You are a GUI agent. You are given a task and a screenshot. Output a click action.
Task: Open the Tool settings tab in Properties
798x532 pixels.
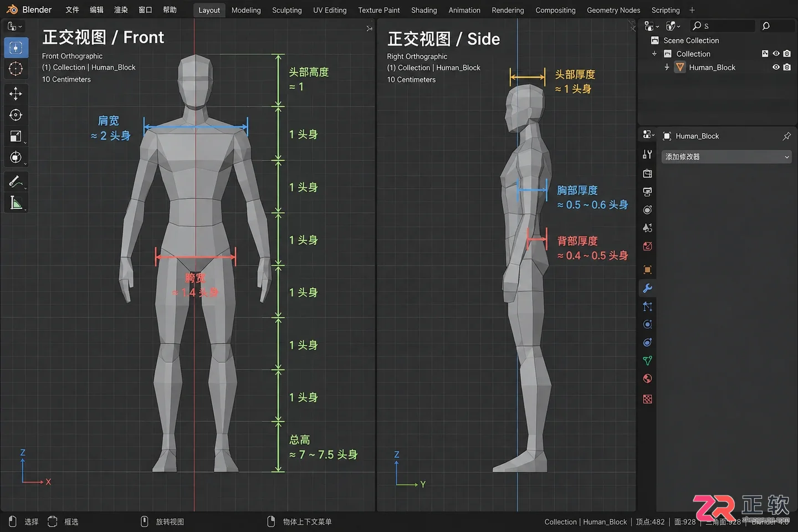coord(647,155)
